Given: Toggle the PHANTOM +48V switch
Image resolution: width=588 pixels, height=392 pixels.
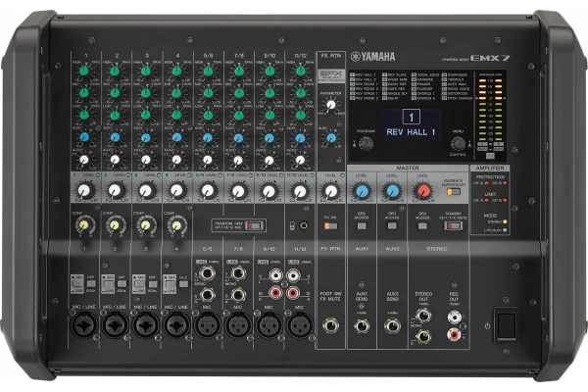Looking at the screenshot, I should [254, 225].
